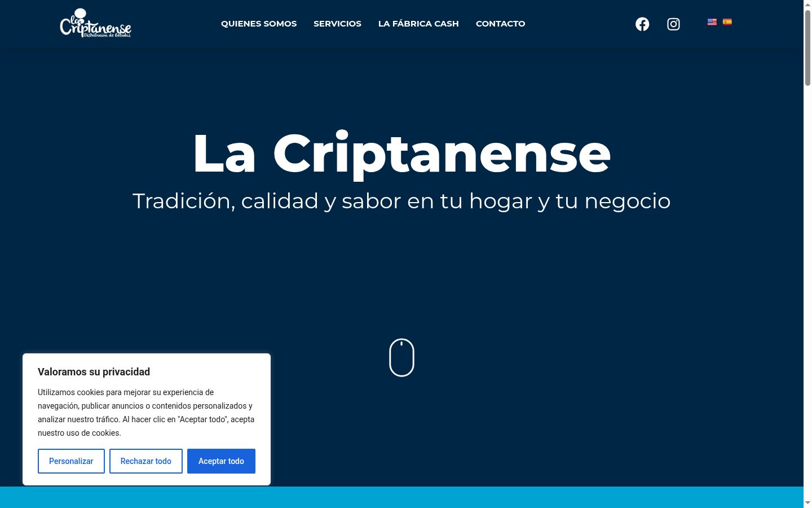
Task: Click 'Valoramos su privacidad' heading
Action: [x=94, y=372]
